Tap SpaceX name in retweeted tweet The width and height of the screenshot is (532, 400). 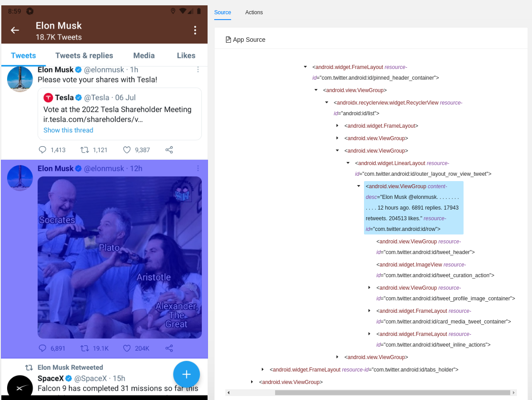point(50,378)
